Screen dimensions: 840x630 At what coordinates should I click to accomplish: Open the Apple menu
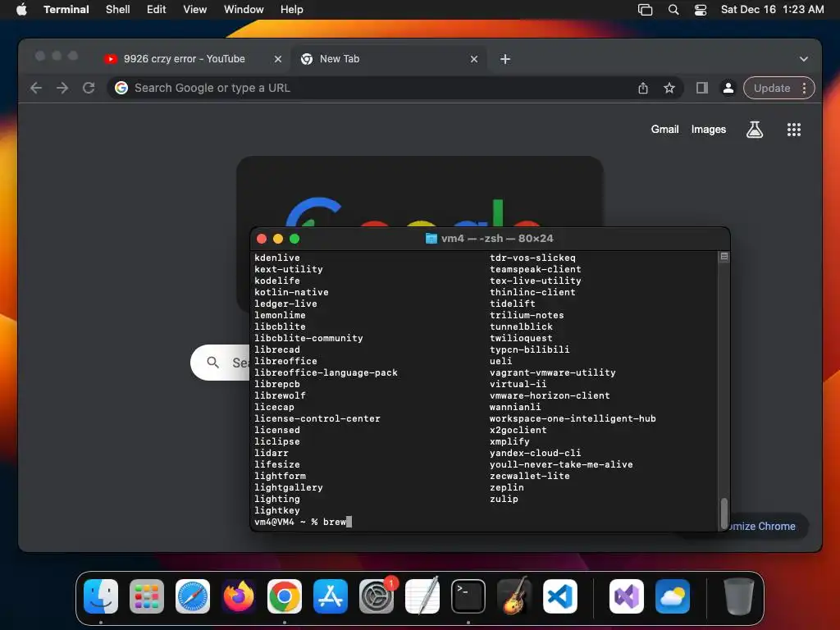click(x=21, y=9)
